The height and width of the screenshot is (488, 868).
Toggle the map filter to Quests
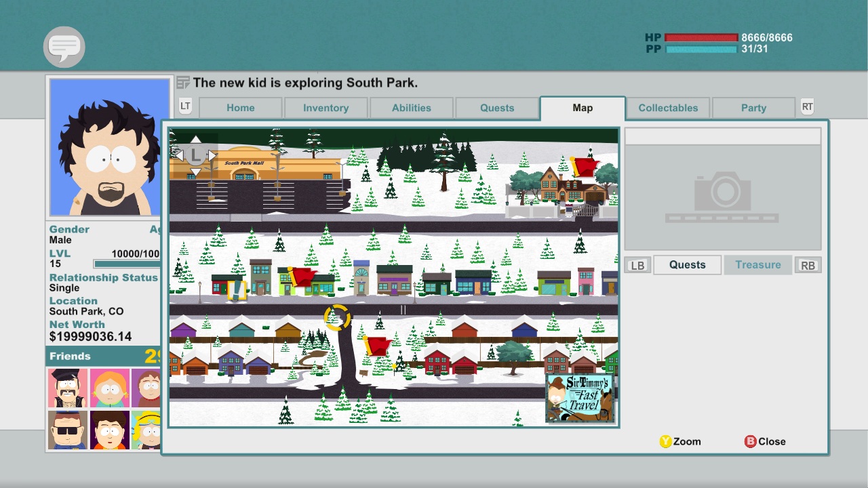pyautogui.click(x=687, y=265)
